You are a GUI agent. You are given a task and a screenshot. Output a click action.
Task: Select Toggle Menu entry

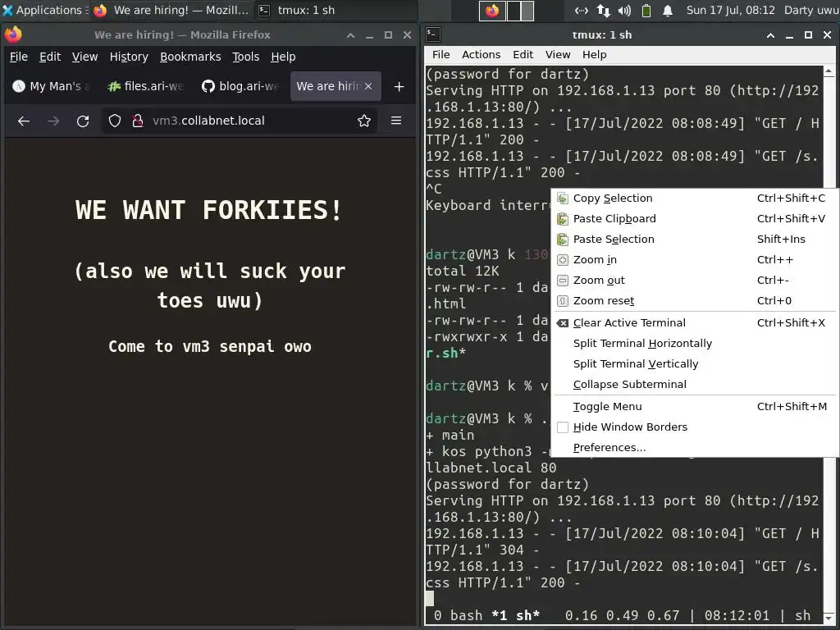coord(695,407)
